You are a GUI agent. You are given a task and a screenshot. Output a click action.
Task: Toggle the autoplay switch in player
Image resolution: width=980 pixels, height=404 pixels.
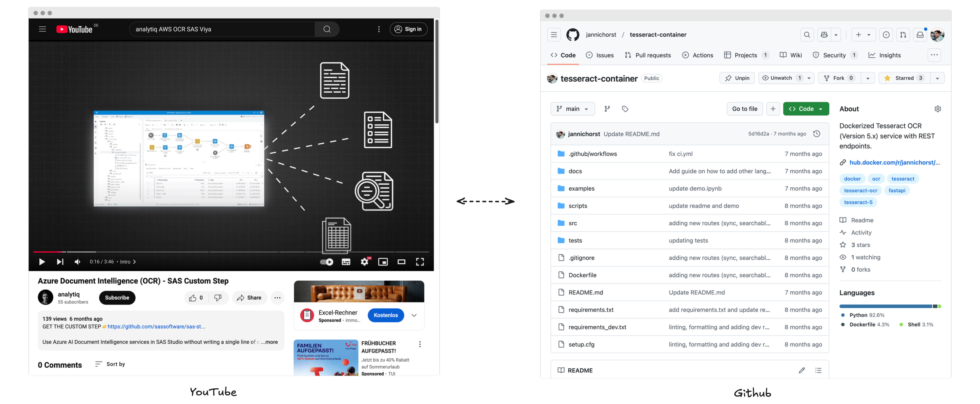[x=326, y=262]
